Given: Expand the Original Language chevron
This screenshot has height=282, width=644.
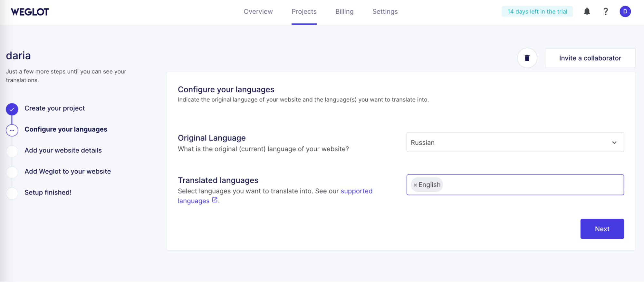Looking at the screenshot, I should click(x=614, y=143).
